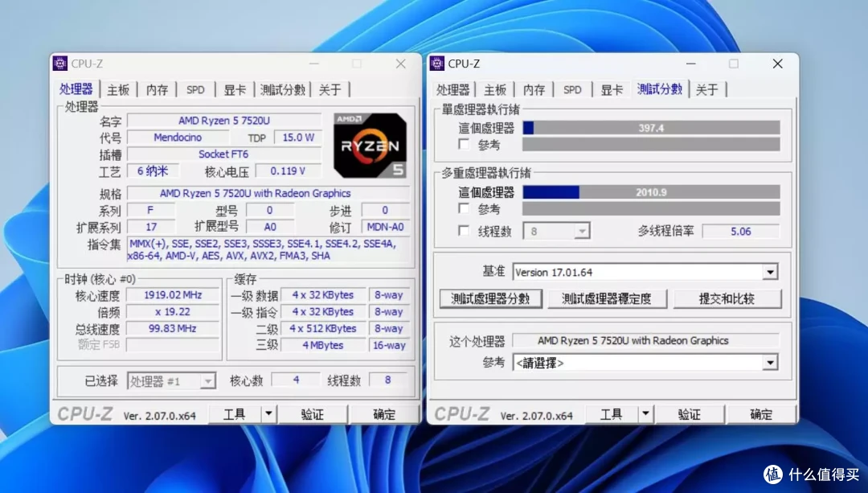Click the 代号 Mendocino field
The image size is (868, 493).
point(178,138)
